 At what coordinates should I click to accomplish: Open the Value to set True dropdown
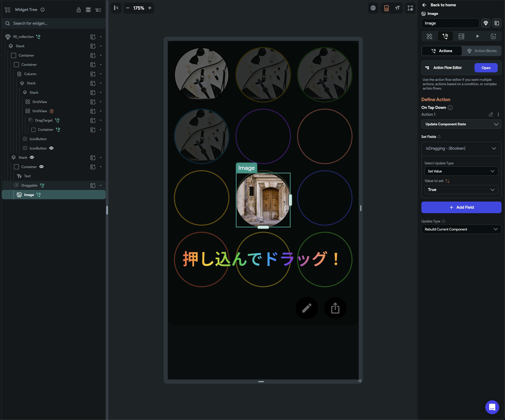[x=461, y=190]
